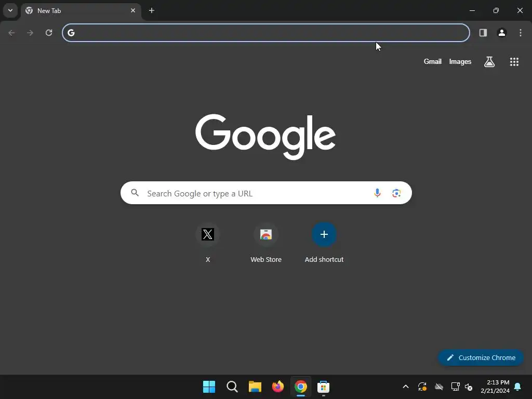Open clock showing 2:13 PM

[x=495, y=387]
